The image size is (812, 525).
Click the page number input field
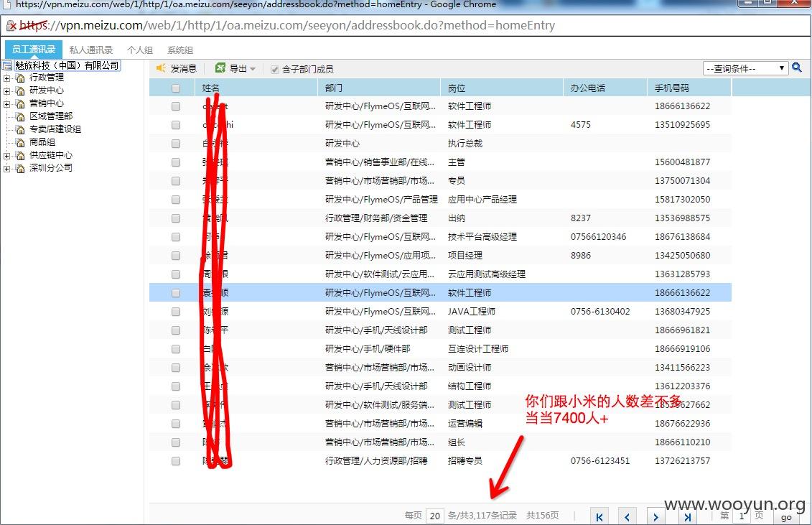click(742, 516)
